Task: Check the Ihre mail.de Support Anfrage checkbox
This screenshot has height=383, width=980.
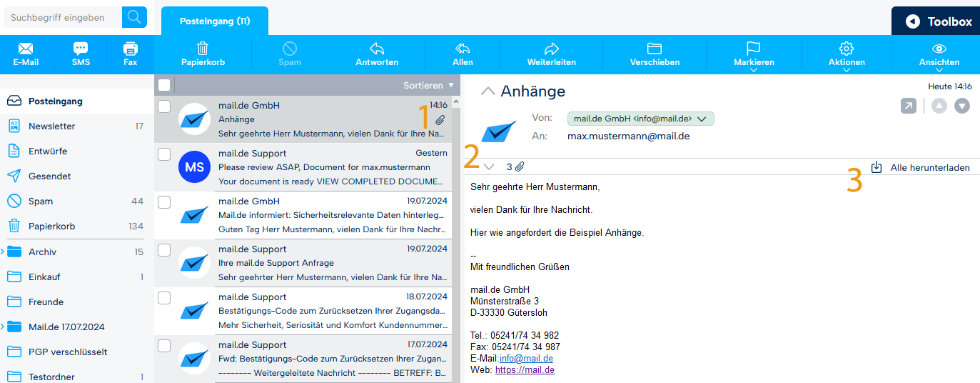Action: pyautogui.click(x=164, y=249)
